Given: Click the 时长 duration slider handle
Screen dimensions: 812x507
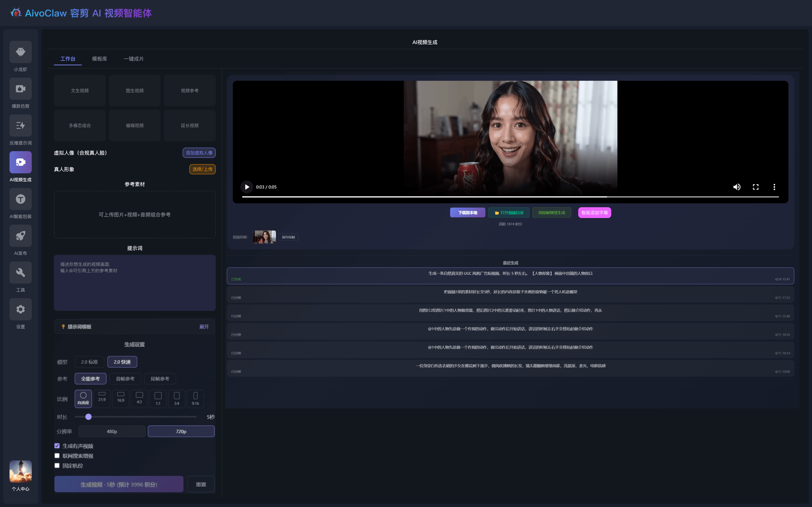Looking at the screenshot, I should coord(88,417).
